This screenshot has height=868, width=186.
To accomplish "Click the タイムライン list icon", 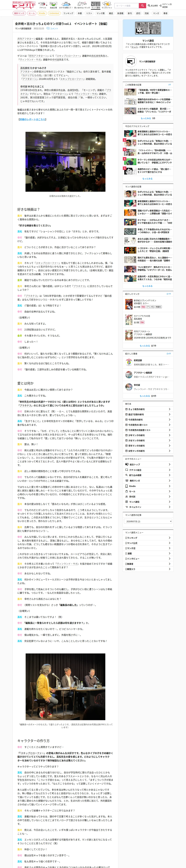I will [x=127, y=507].
